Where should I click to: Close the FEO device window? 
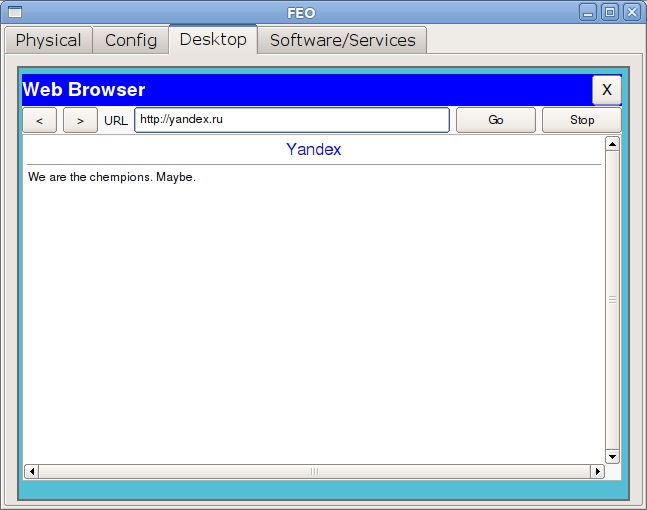[631, 12]
